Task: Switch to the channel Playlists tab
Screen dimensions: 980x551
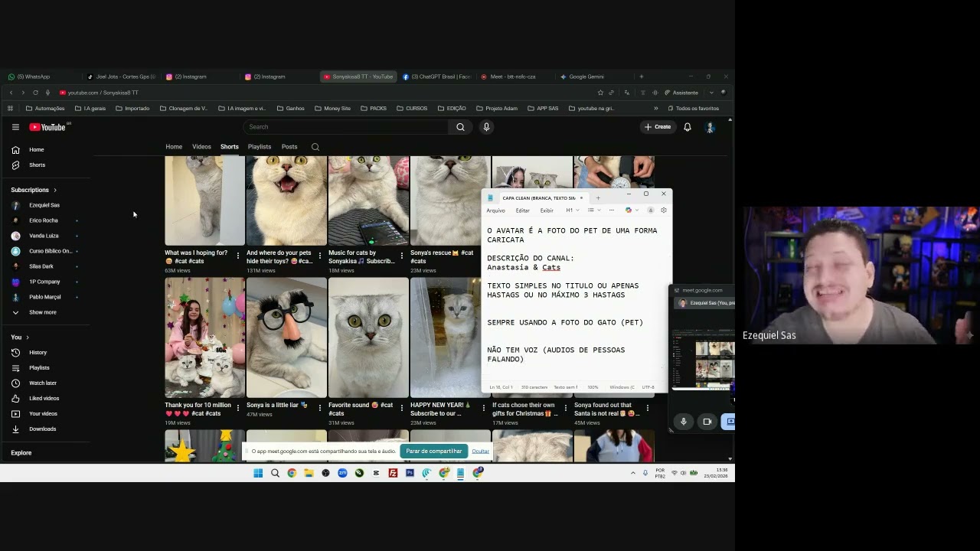Action: pyautogui.click(x=260, y=147)
